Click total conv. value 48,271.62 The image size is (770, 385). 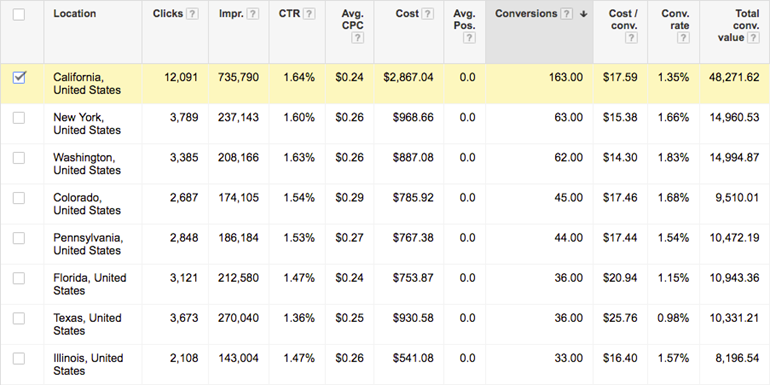(x=734, y=78)
